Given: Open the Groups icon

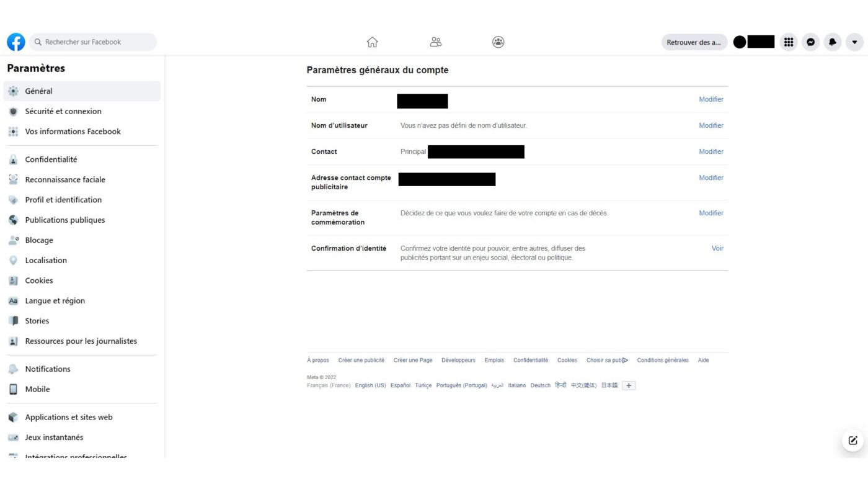Looking at the screenshot, I should pos(498,42).
